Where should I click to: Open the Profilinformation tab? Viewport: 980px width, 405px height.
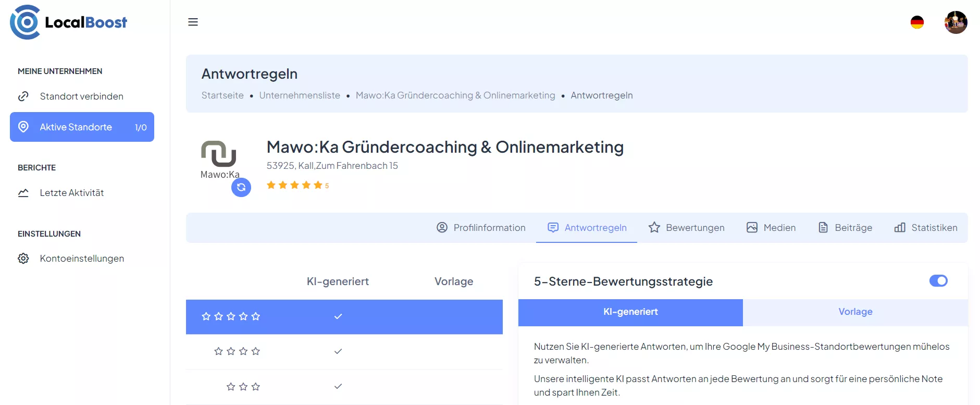click(x=481, y=228)
